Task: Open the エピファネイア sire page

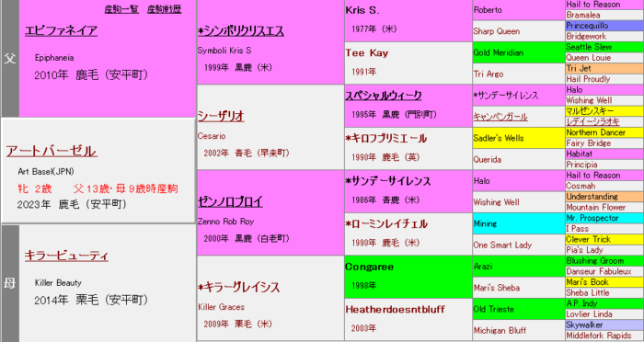Action: [62, 30]
